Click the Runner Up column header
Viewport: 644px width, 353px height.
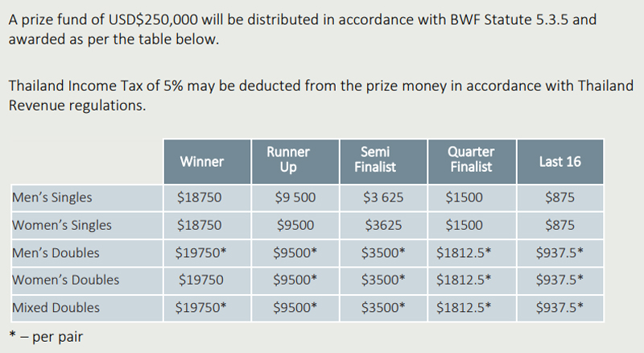pos(287,160)
